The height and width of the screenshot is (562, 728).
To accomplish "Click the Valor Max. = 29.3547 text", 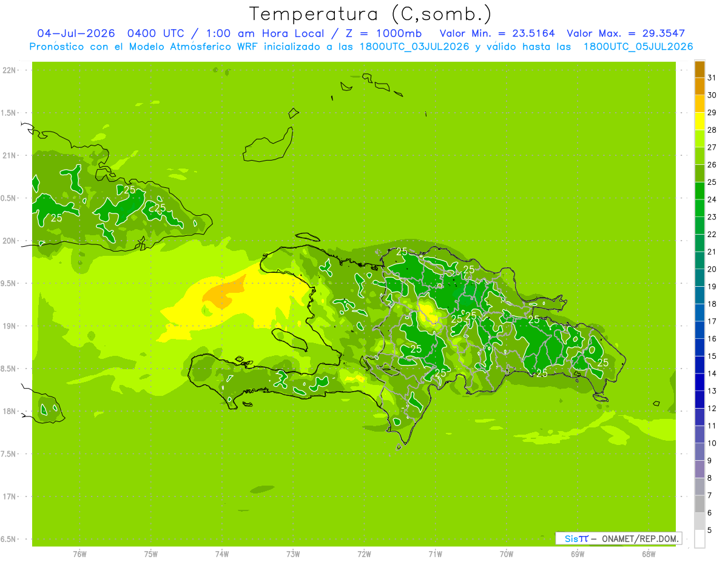I will click(625, 33).
